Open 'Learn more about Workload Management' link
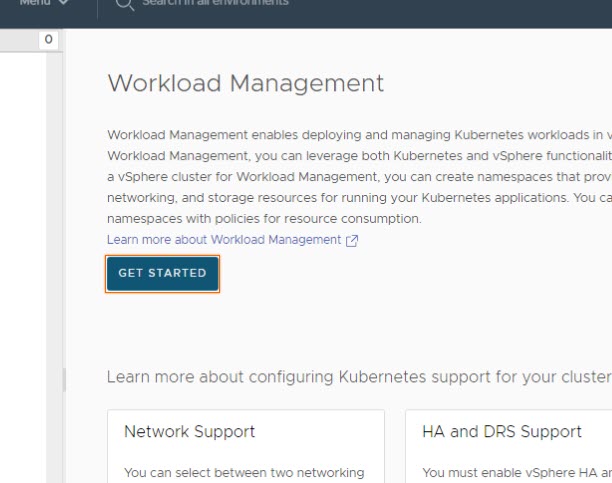 click(x=224, y=240)
